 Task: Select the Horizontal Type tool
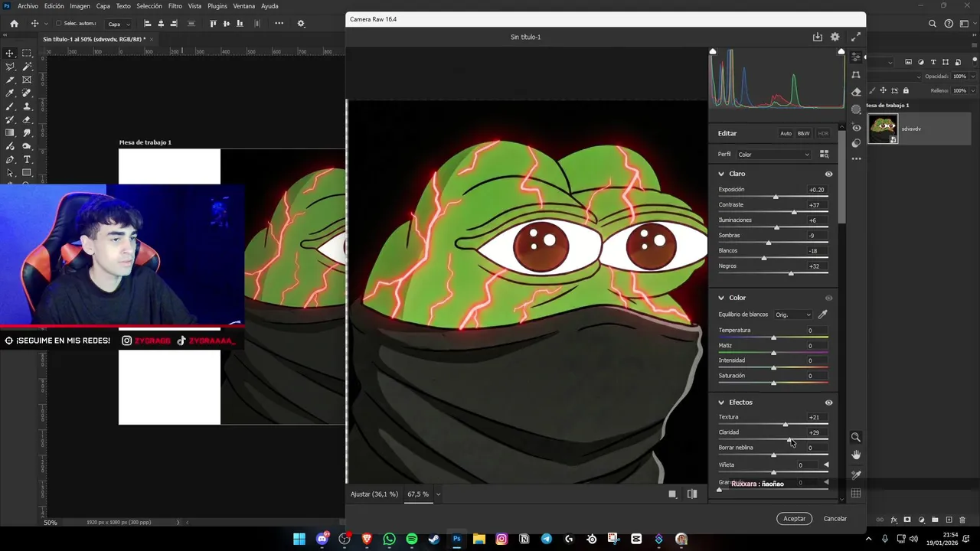click(x=27, y=159)
